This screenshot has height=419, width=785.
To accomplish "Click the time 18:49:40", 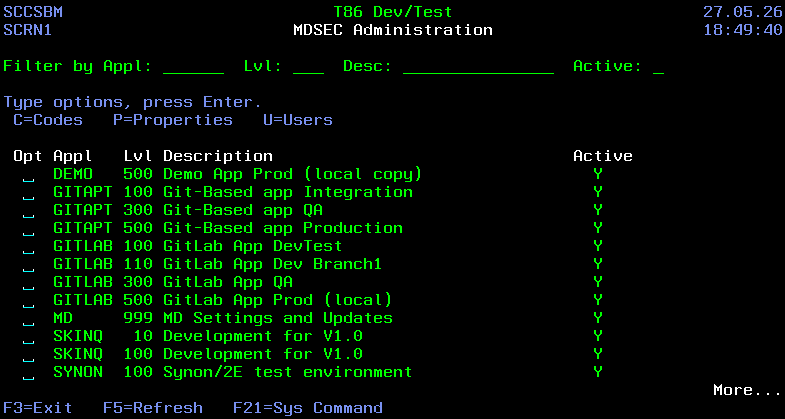I will (743, 30).
